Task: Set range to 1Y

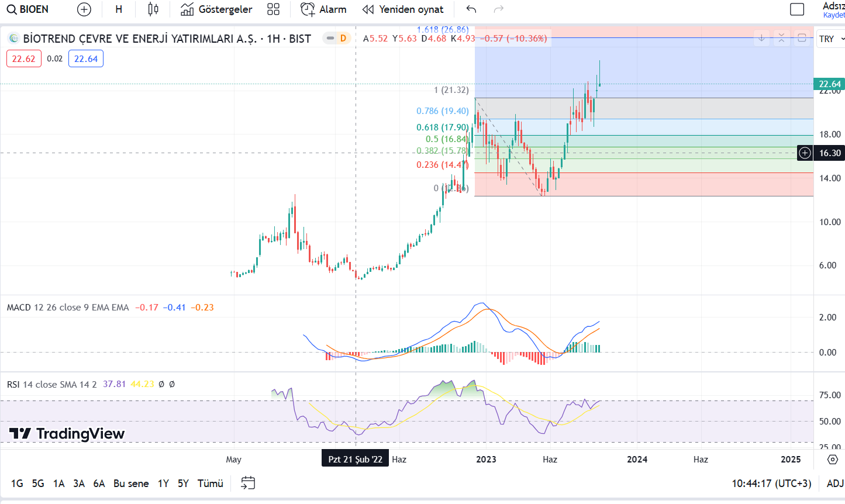Action: coord(163,484)
